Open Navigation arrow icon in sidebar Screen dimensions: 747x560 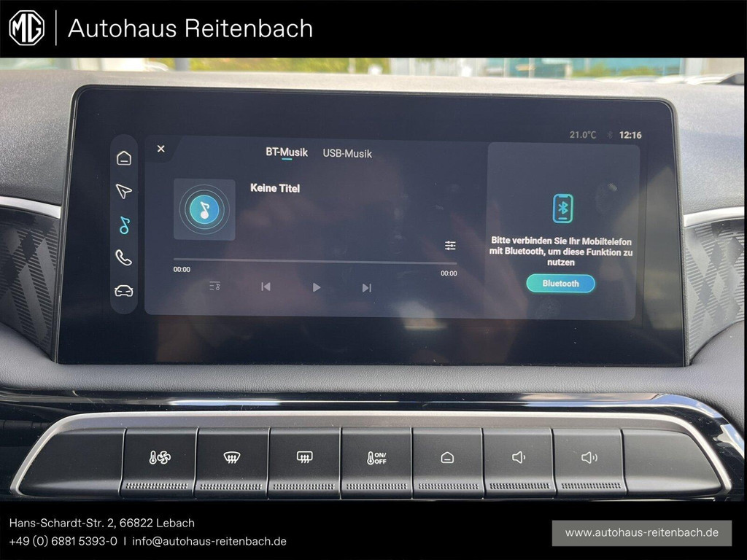click(124, 191)
